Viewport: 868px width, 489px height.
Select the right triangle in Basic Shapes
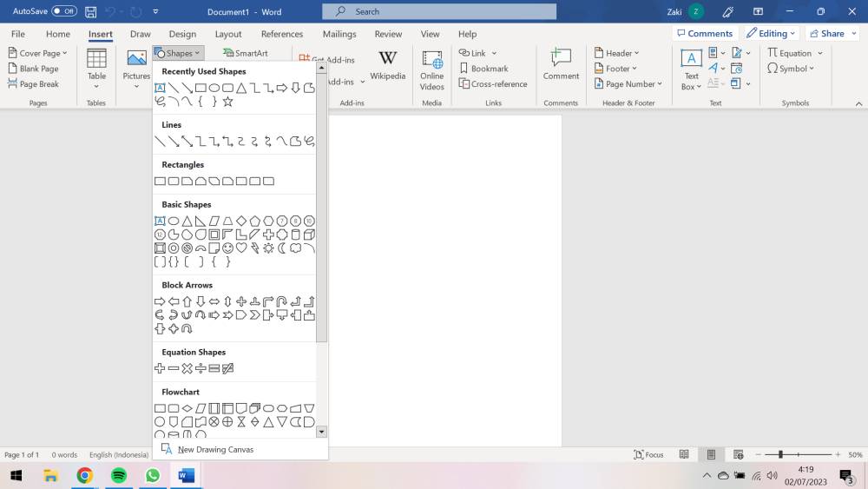point(201,221)
